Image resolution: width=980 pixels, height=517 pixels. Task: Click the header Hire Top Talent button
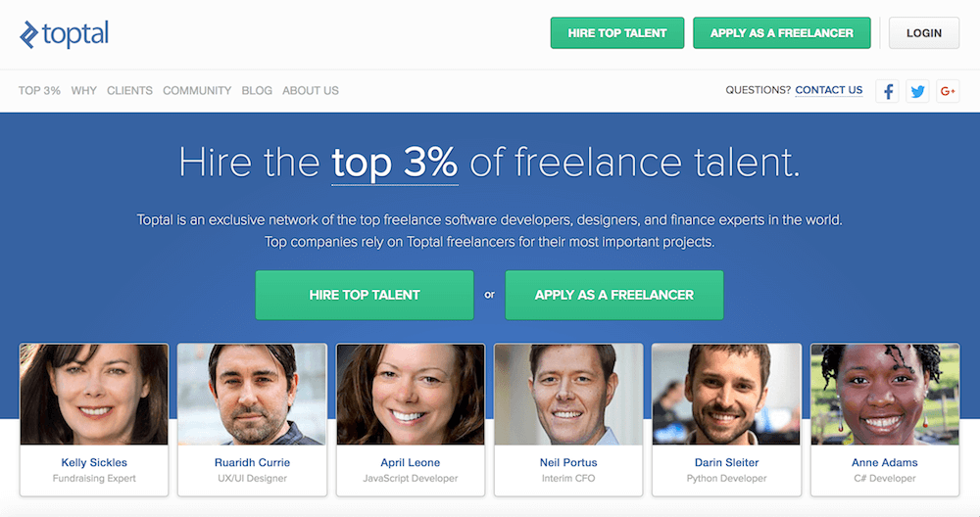click(x=617, y=32)
